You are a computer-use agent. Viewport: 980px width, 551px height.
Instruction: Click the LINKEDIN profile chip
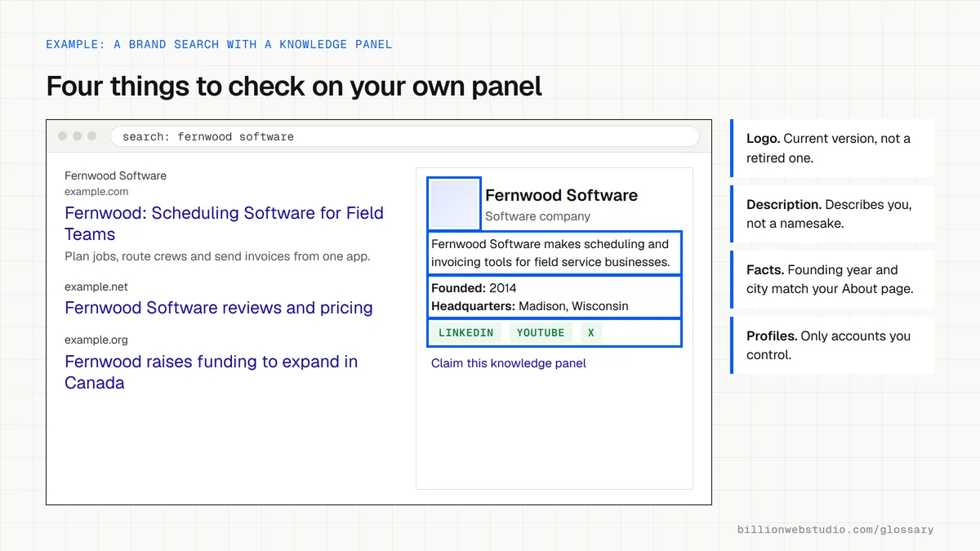(466, 333)
